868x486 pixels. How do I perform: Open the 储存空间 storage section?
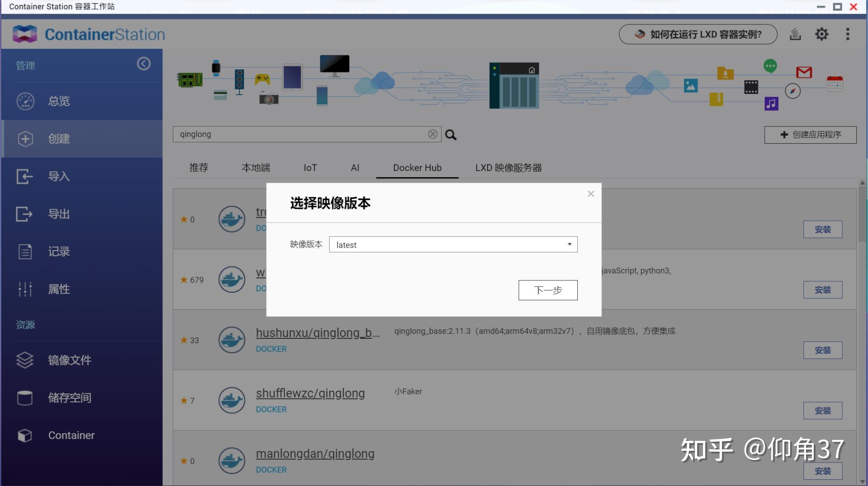click(70, 397)
